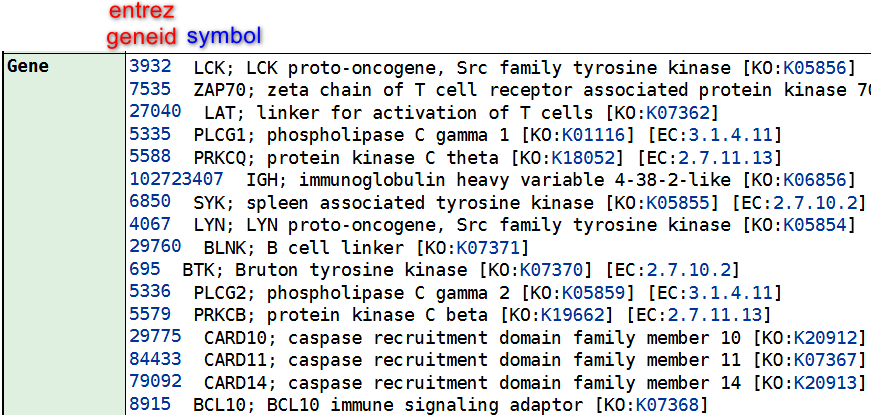Click the K05856 KO link
This screenshot has width=871, height=415.
pos(815,68)
